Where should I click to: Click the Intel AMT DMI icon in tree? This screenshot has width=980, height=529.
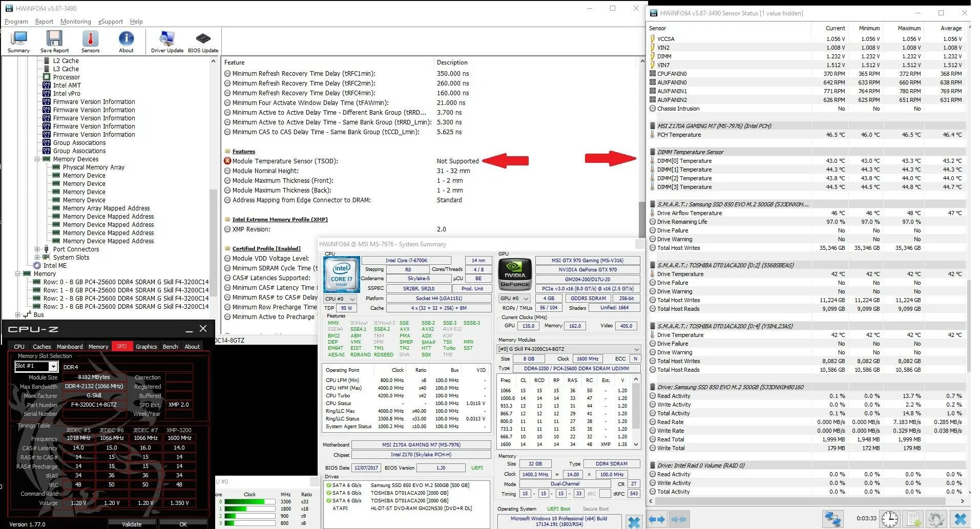coord(47,85)
